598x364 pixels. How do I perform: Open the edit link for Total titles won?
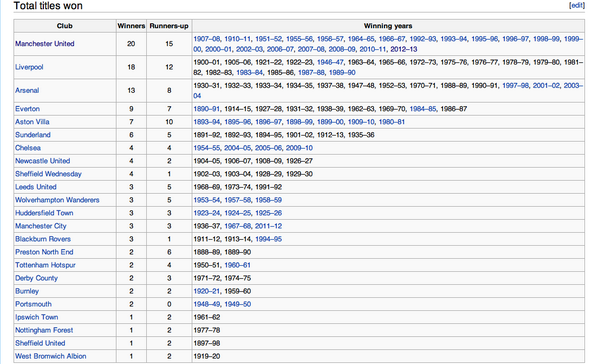tap(577, 5)
